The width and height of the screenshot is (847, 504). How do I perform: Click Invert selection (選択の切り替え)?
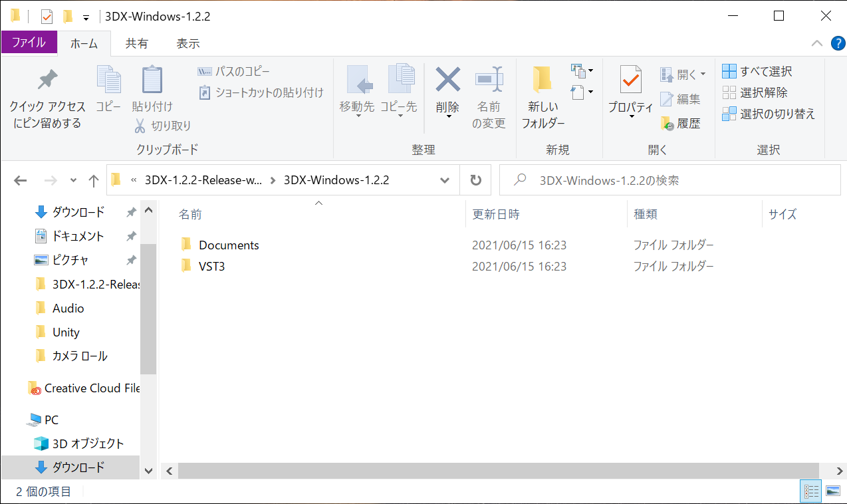tap(769, 114)
